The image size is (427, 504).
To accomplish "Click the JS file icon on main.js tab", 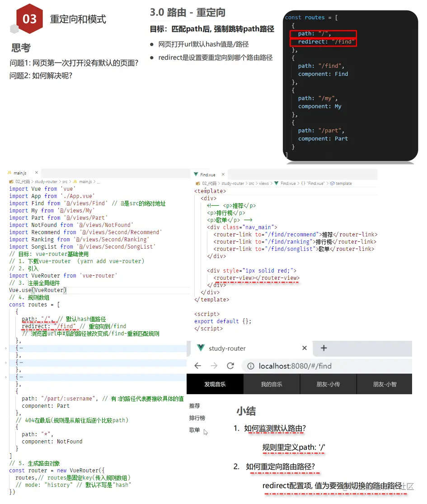I will click(x=9, y=173).
